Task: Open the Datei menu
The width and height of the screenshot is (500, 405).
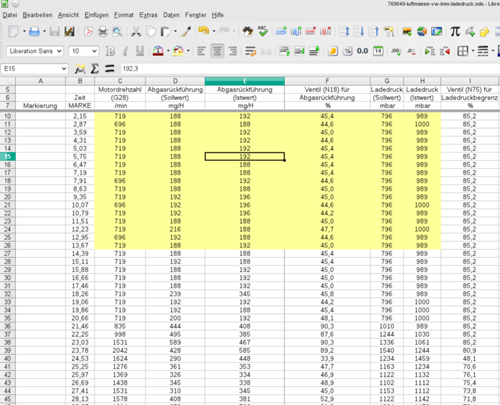Action: pos(10,15)
